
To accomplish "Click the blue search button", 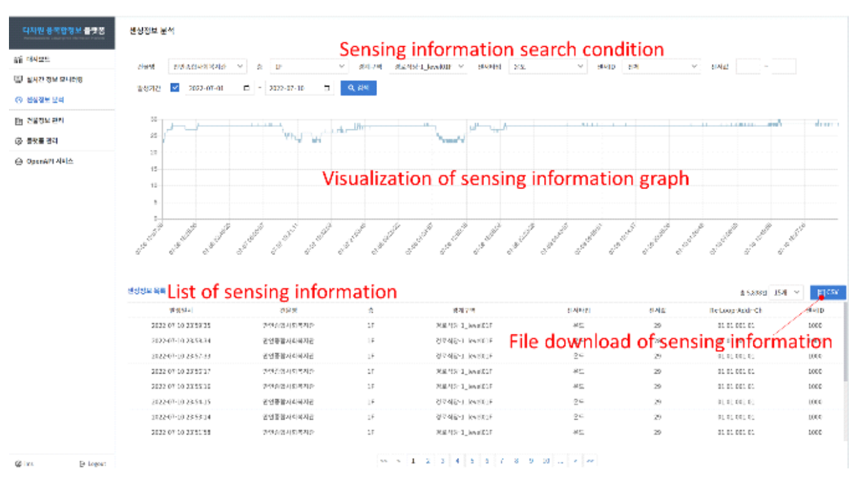I will 358,88.
